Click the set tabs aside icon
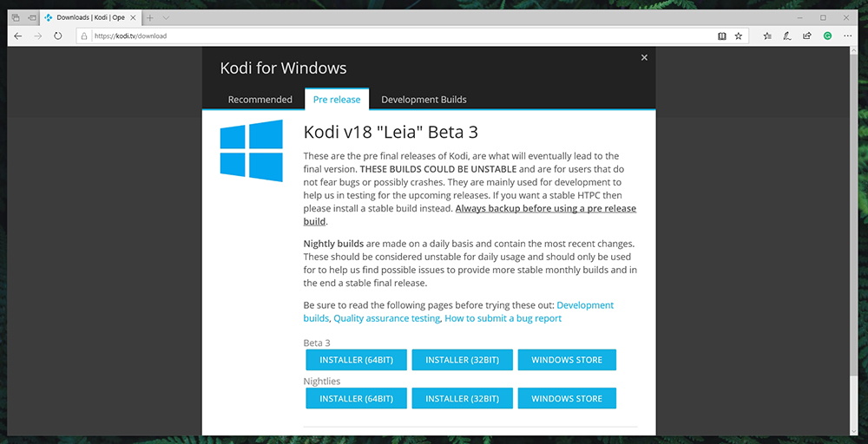The width and height of the screenshot is (868, 444). [x=32, y=17]
